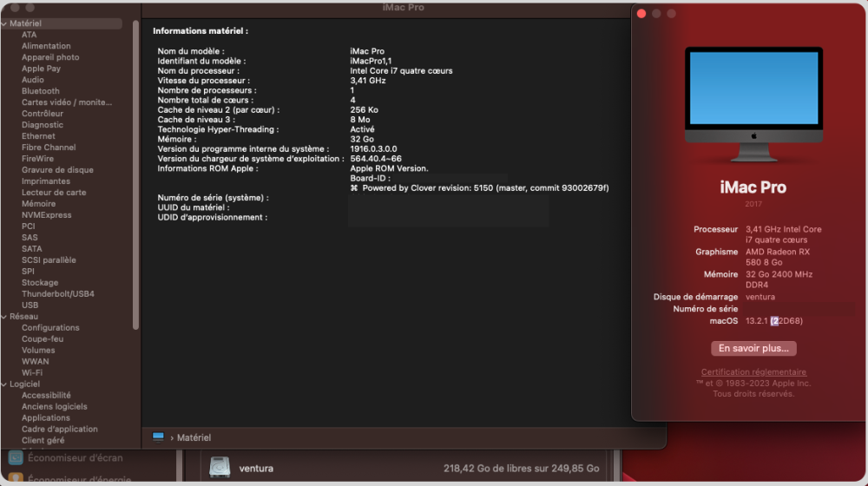Click the computer icon in path bar
The width and height of the screenshot is (868, 486).
158,437
